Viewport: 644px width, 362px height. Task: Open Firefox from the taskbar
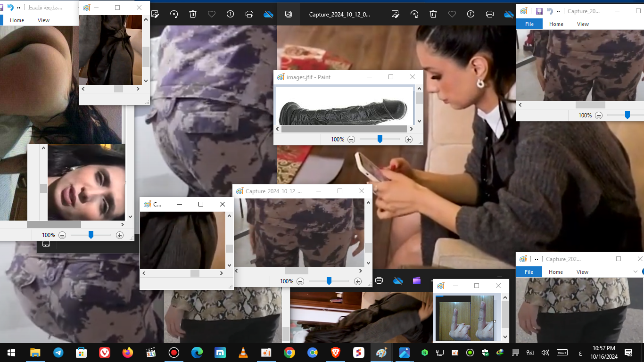[128, 353]
